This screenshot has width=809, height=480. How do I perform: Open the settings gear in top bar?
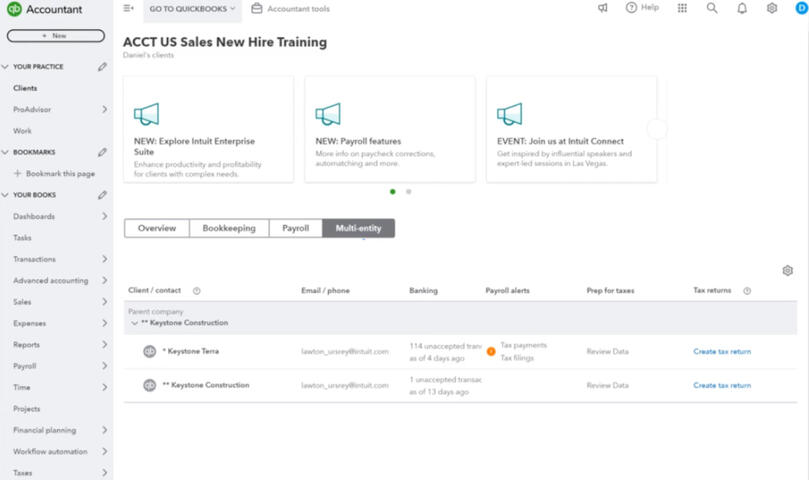(x=772, y=8)
